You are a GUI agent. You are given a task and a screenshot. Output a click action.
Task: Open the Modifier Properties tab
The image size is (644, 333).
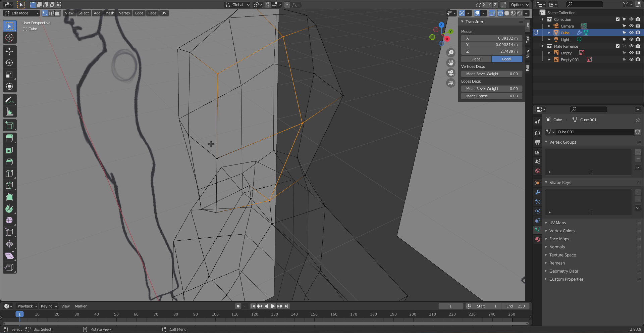pyautogui.click(x=537, y=192)
